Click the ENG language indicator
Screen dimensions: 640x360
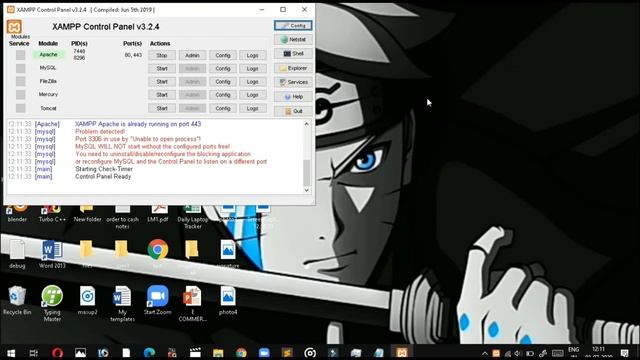tap(573, 350)
